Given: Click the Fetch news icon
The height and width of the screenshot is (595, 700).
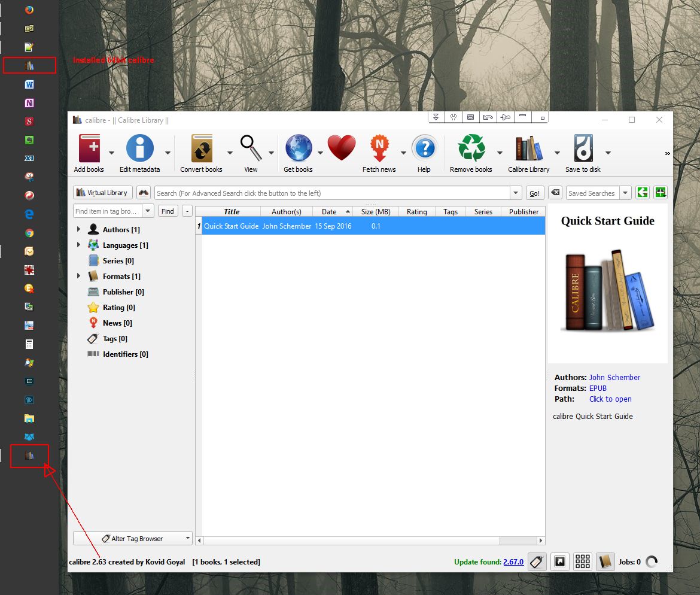Looking at the screenshot, I should (379, 148).
